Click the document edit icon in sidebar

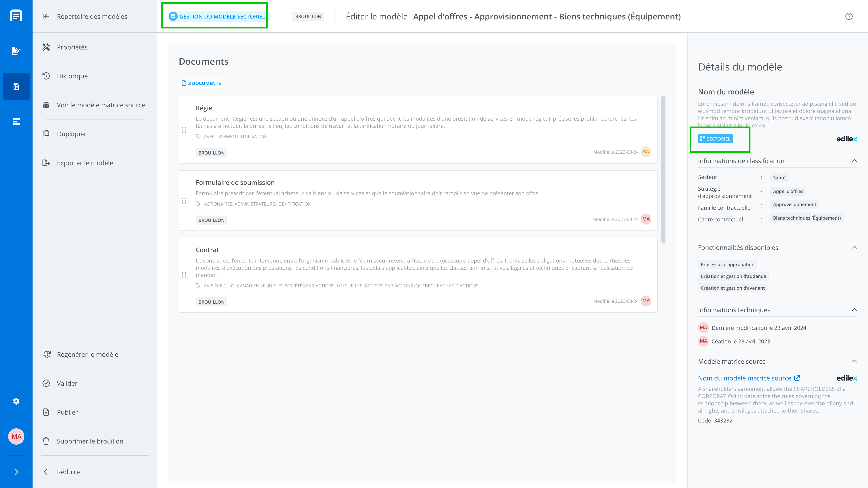(16, 51)
